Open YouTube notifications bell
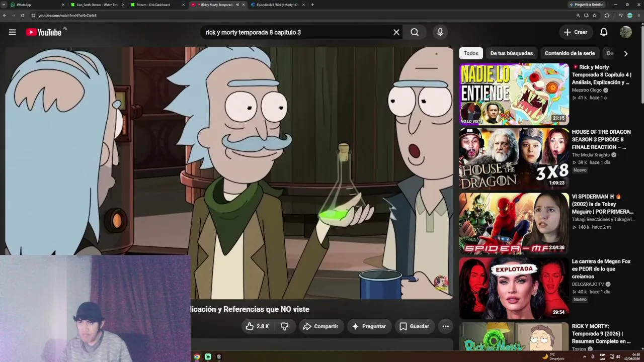 (604, 32)
